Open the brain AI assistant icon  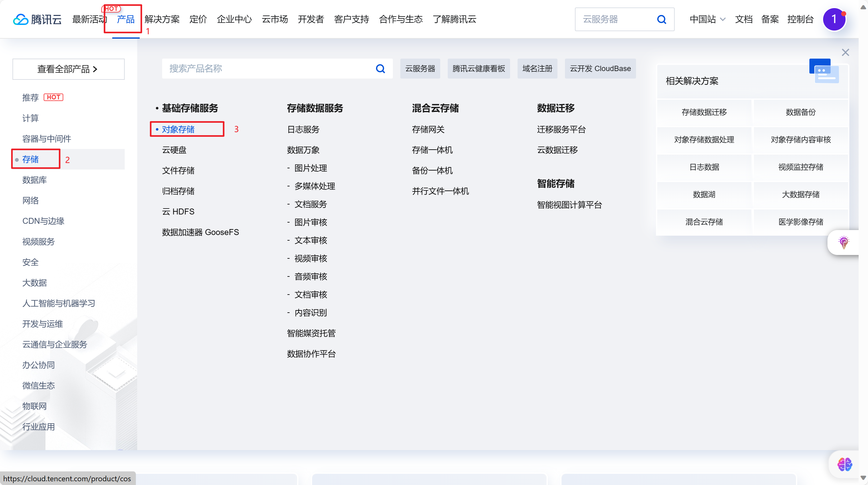pyautogui.click(x=844, y=464)
